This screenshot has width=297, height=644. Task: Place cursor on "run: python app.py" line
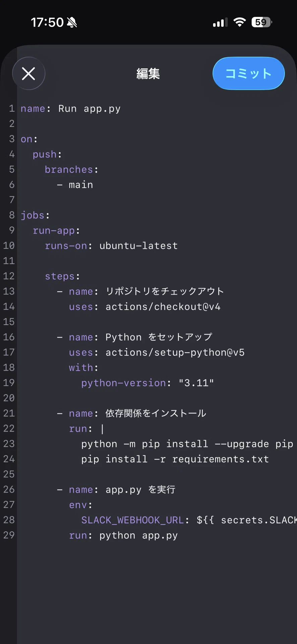point(123,536)
